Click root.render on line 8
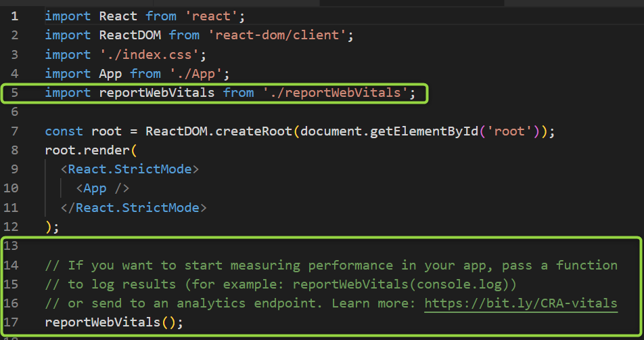This screenshot has width=644, height=340. click(x=87, y=150)
